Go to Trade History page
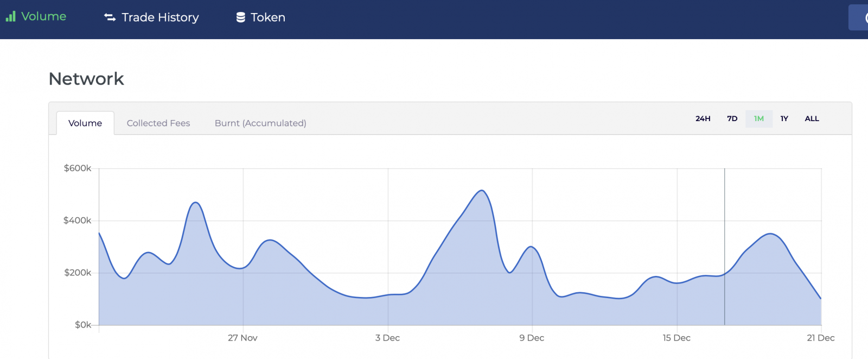Screen dimensions: 868x359 coord(160,17)
